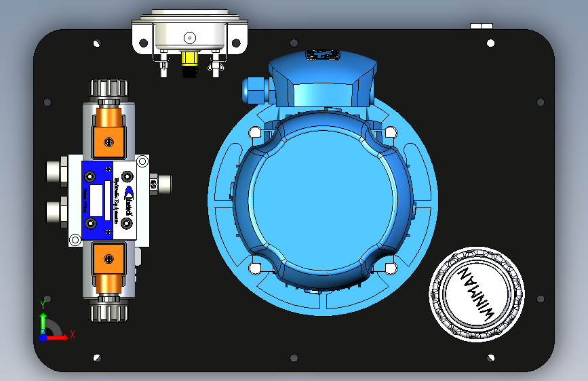Select the motor flange upper-left bolt hole
This screenshot has height=381, width=588.
pyautogui.click(x=255, y=133)
